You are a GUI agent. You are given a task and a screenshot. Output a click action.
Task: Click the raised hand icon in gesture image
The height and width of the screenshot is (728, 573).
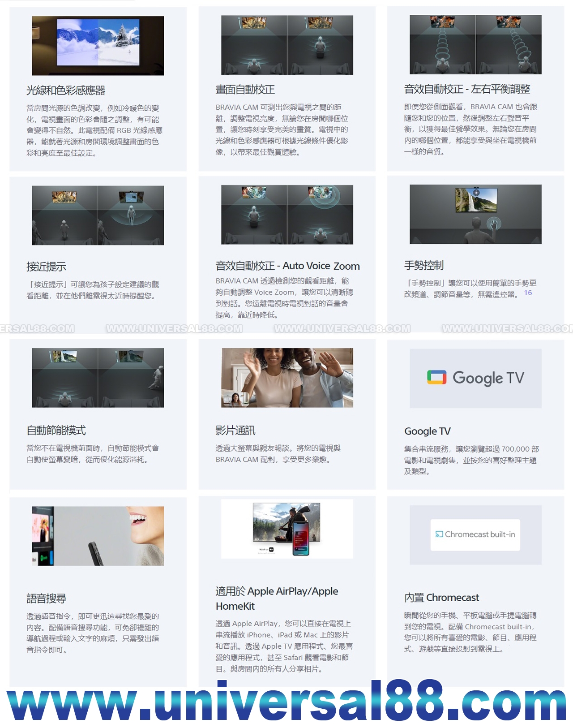494,224
